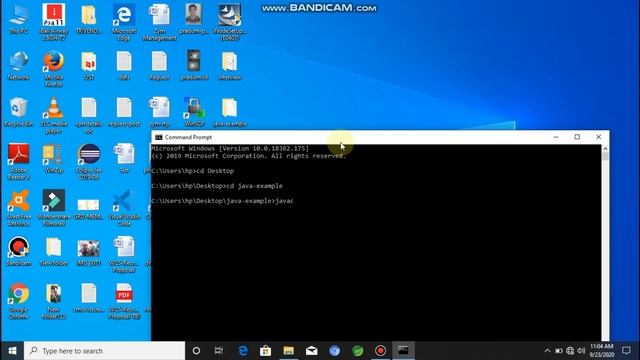Image resolution: width=640 pixels, height=360 pixels.
Task: Select the interview folder icon
Action: (x=229, y=65)
